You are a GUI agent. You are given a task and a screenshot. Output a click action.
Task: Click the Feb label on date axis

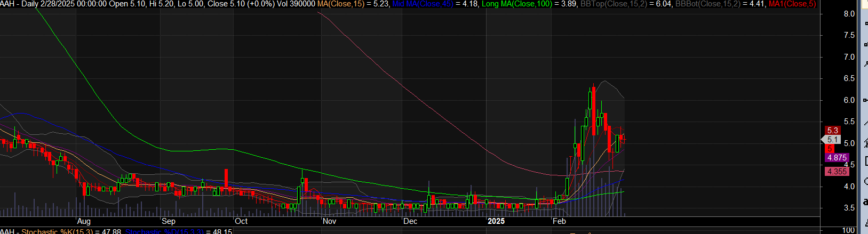tap(559, 221)
